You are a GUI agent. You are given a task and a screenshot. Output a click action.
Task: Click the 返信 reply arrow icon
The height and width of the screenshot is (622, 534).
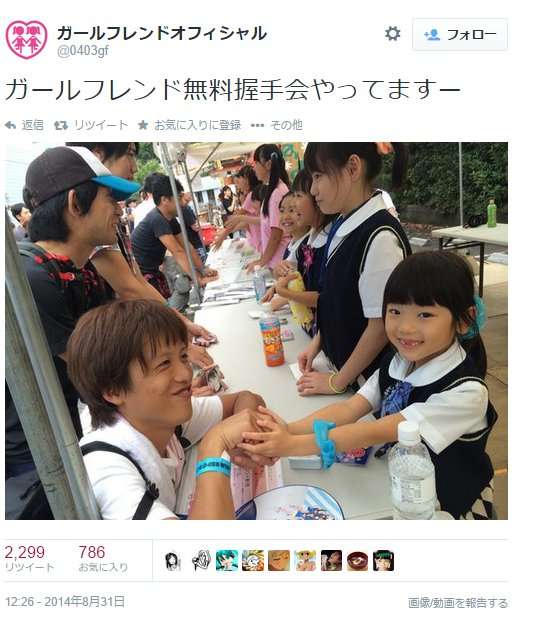click(x=10, y=126)
